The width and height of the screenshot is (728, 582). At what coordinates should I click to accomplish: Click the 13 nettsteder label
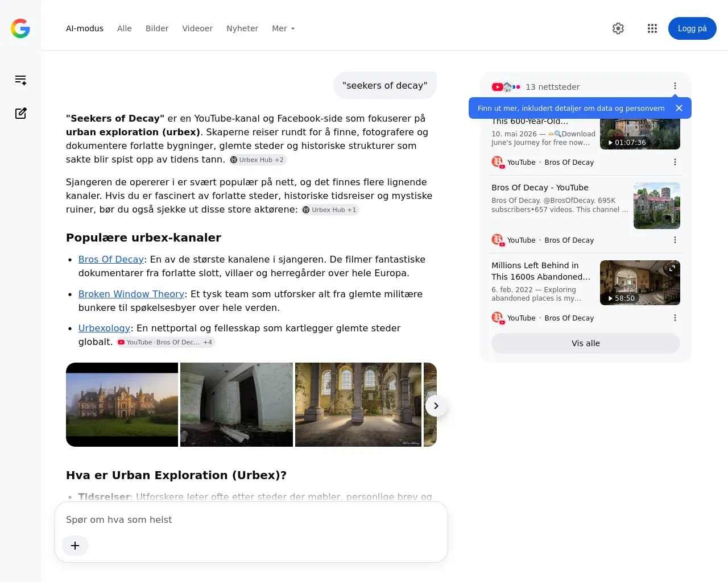click(553, 87)
